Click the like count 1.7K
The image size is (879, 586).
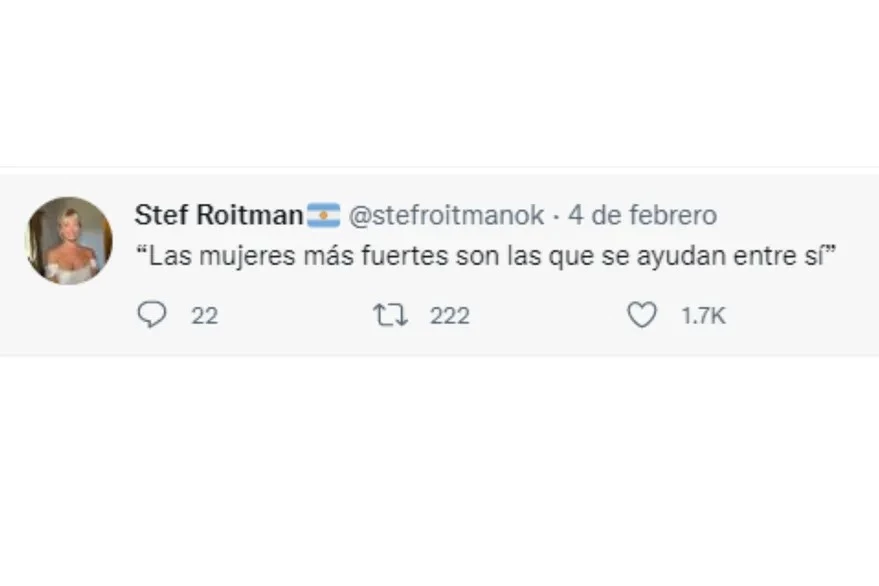pyautogui.click(x=703, y=316)
